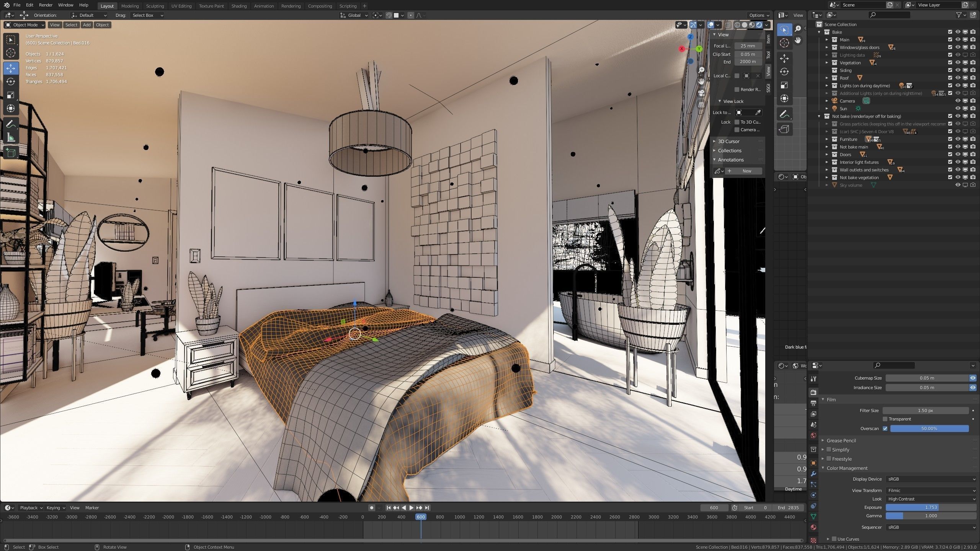Collapse the Film panel
Image resolution: width=980 pixels, height=551 pixels.
[831, 399]
